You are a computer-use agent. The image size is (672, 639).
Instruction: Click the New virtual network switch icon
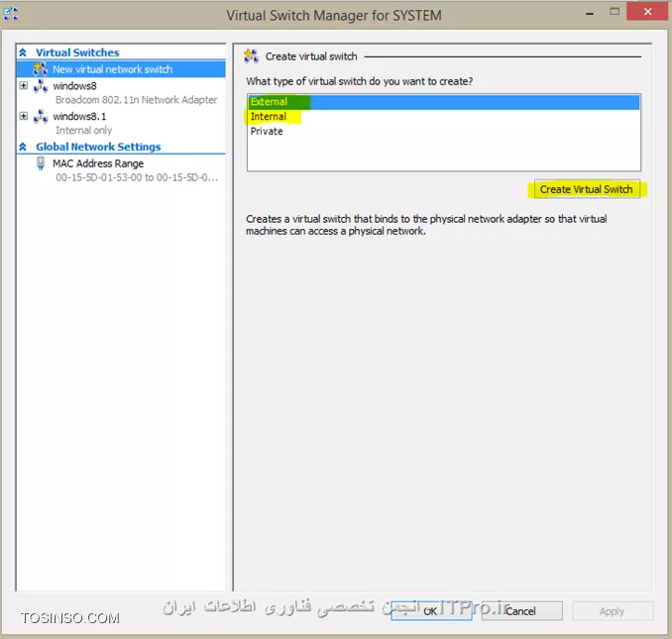click(x=41, y=69)
